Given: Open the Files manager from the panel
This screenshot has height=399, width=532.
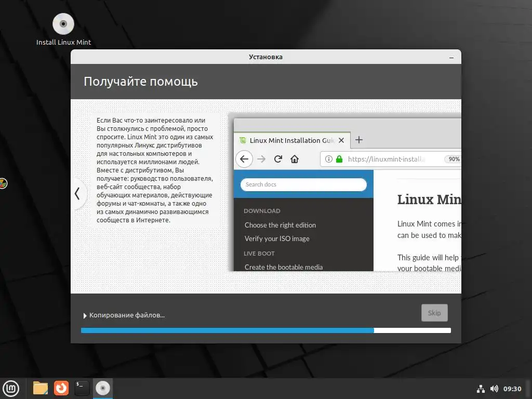Looking at the screenshot, I should pyautogui.click(x=41, y=388).
